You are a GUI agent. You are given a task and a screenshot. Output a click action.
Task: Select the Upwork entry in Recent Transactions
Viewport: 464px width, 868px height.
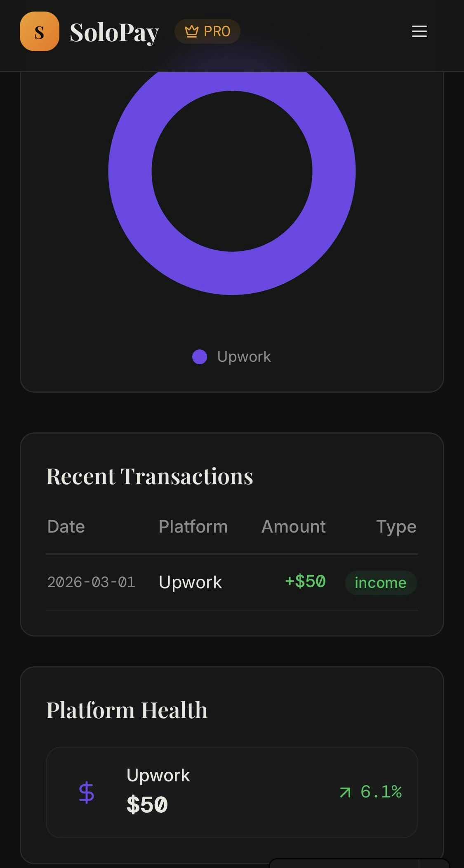(190, 582)
